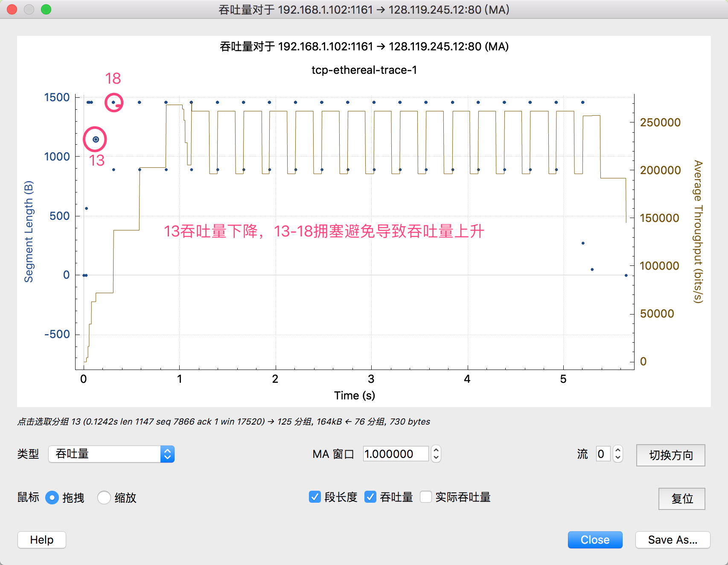Click the Time (s) axis label
Image resolution: width=728 pixels, height=565 pixels.
pyautogui.click(x=355, y=396)
